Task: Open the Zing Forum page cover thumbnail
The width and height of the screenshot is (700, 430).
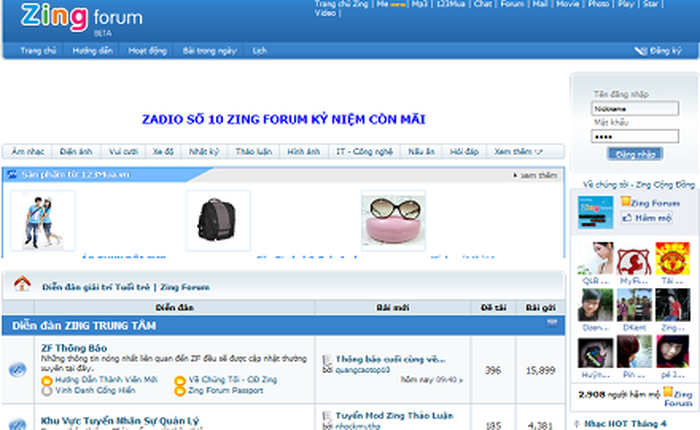Action: click(596, 213)
